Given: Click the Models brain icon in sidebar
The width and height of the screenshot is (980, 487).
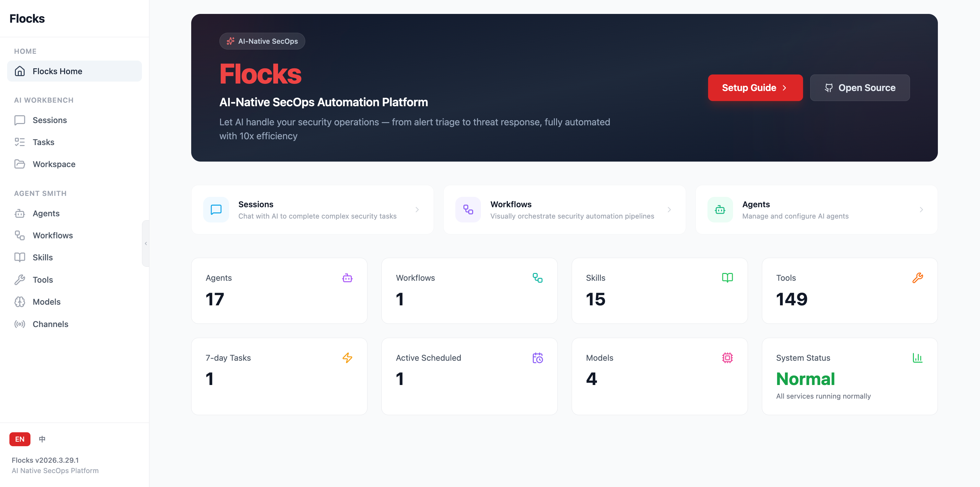Looking at the screenshot, I should [x=19, y=302].
